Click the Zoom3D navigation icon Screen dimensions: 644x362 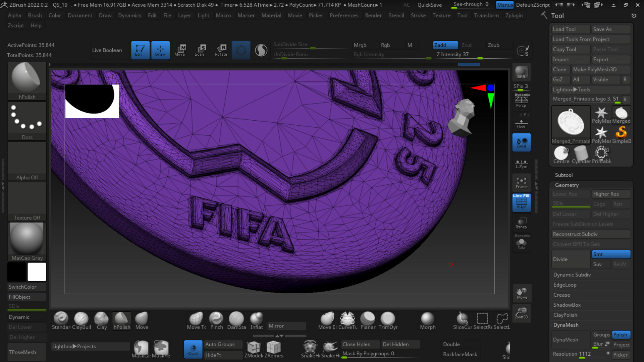522,313
